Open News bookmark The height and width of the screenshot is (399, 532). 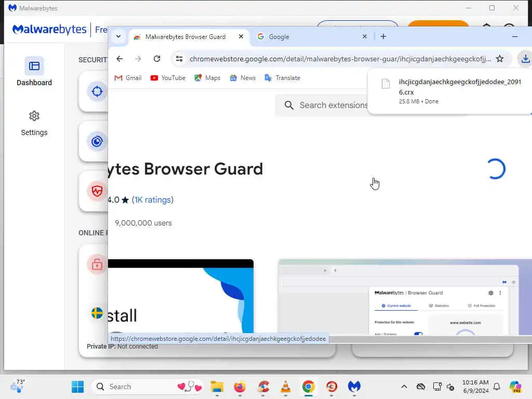click(243, 78)
